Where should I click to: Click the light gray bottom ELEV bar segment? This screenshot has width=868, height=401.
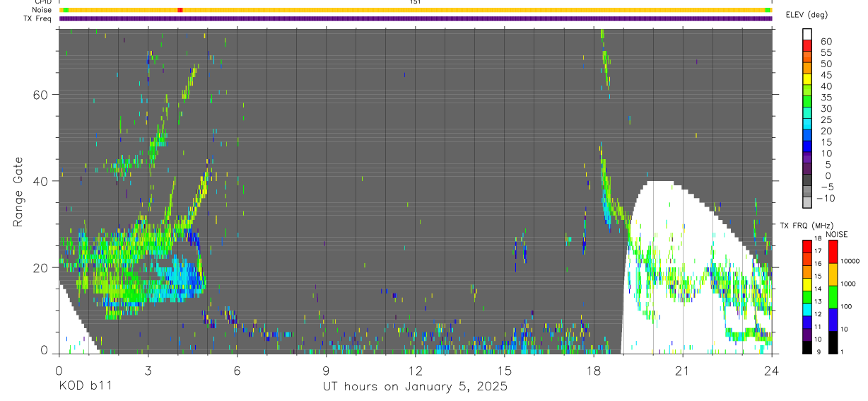coord(807,204)
